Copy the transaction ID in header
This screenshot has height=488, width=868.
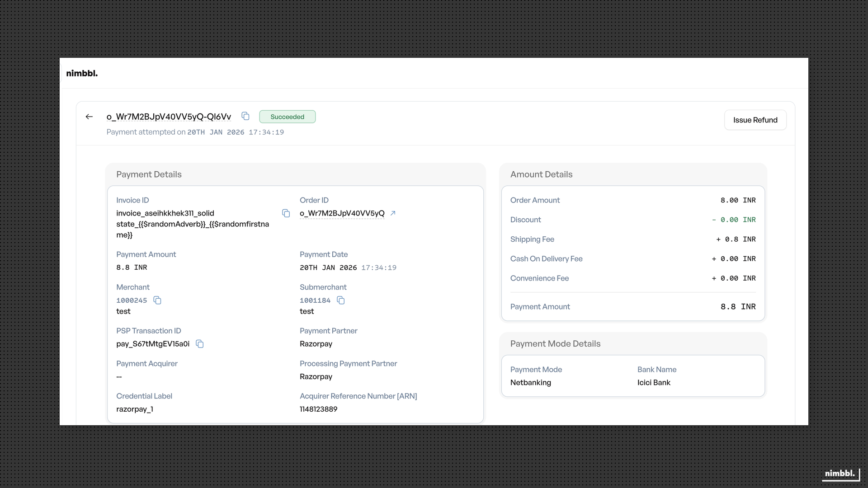point(245,116)
